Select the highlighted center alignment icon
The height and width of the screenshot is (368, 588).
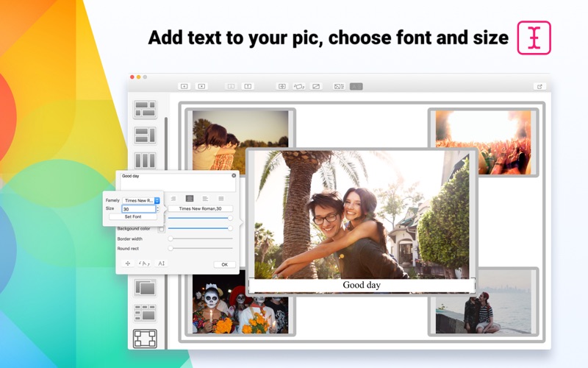tap(190, 198)
